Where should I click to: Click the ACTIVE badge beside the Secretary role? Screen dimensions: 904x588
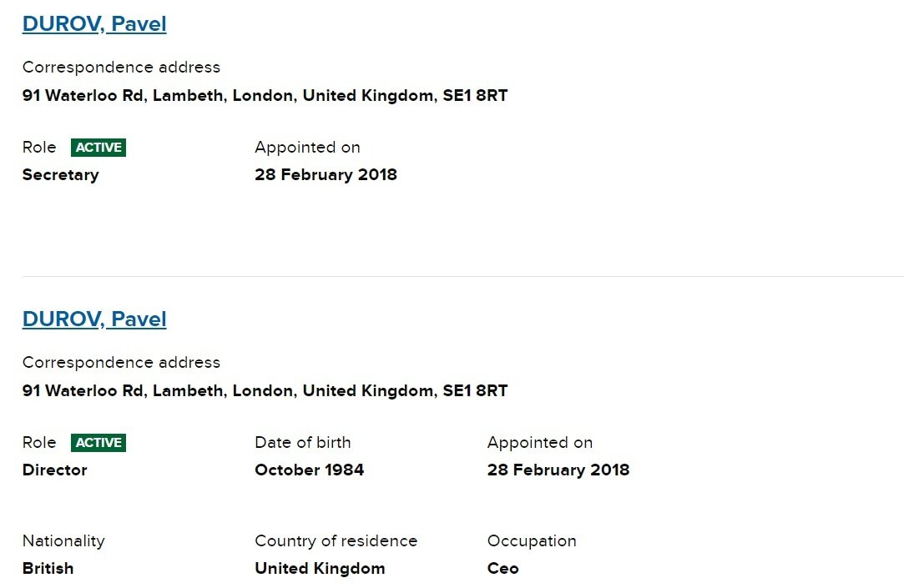(98, 148)
